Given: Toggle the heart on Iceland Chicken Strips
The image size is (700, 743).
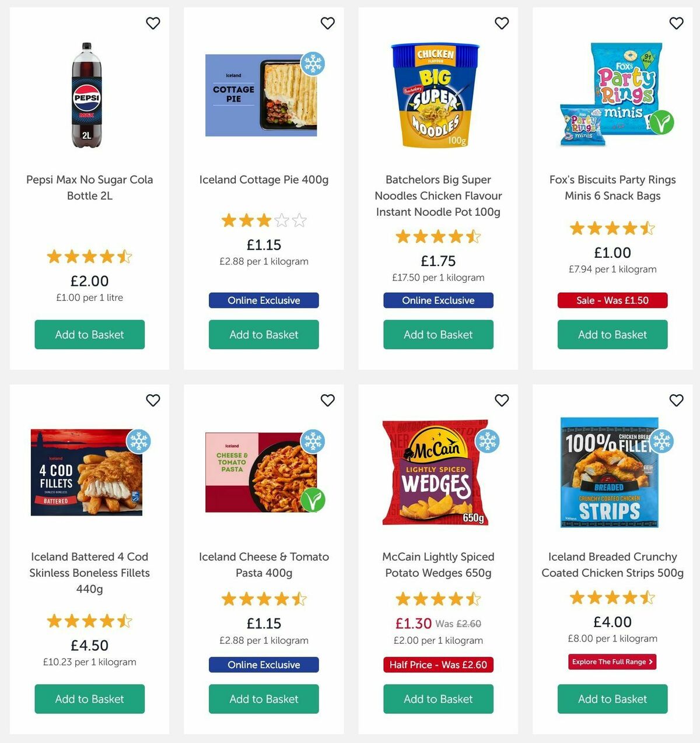Looking at the screenshot, I should pos(677,401).
